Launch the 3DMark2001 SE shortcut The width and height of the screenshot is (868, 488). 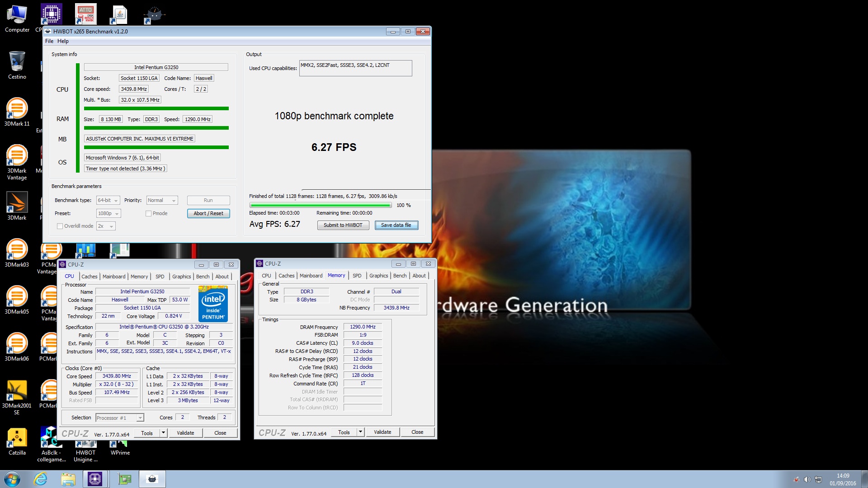point(17,397)
